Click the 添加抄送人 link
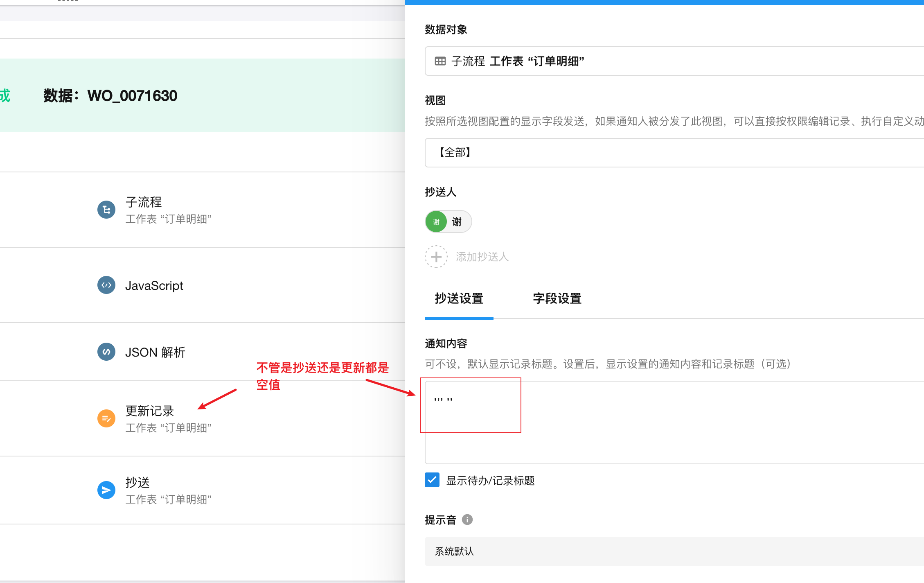Image resolution: width=924 pixels, height=583 pixels. click(x=482, y=257)
